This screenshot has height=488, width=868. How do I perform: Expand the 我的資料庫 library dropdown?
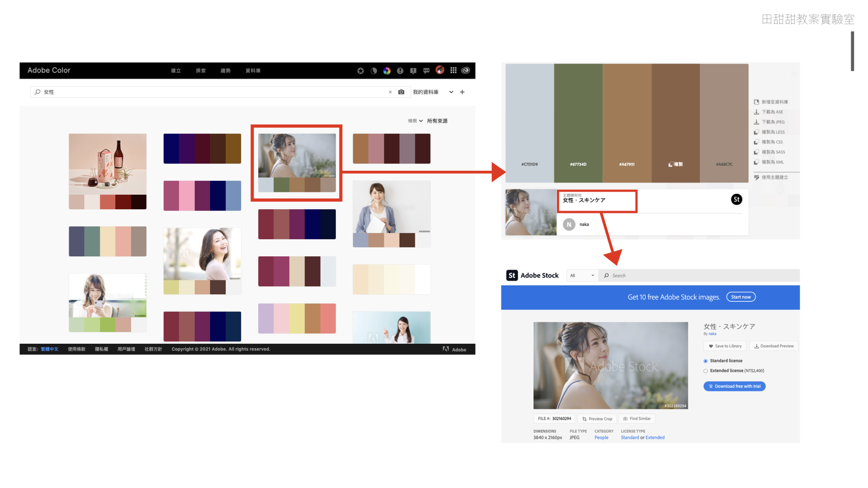click(x=451, y=92)
